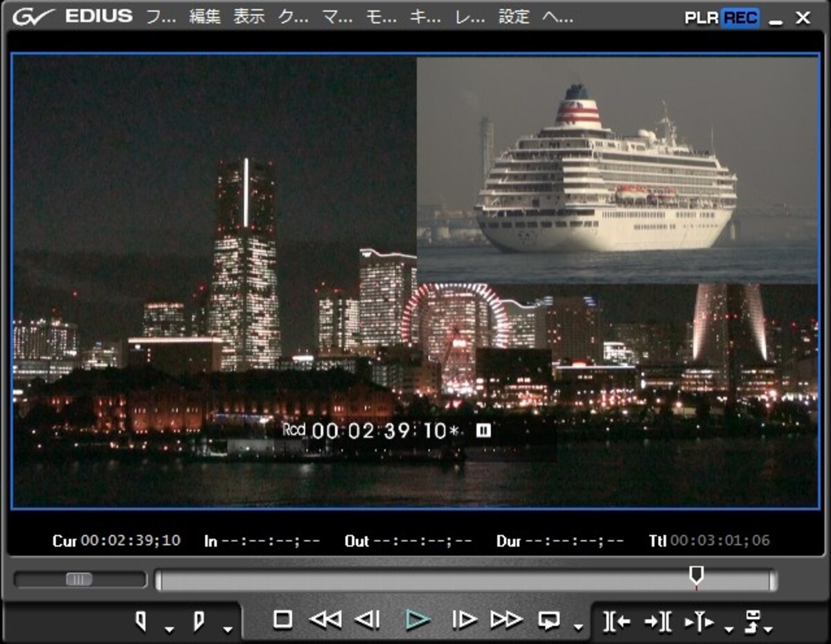Open the dropdown beside the Loop button

coord(578,629)
